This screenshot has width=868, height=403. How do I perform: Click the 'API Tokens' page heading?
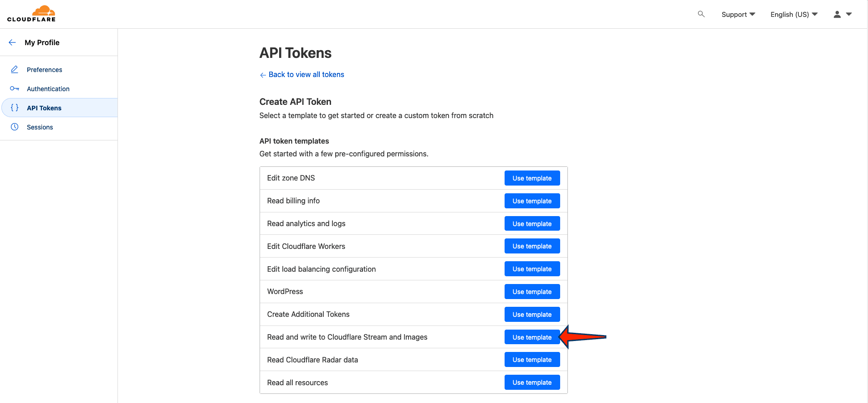(x=296, y=53)
